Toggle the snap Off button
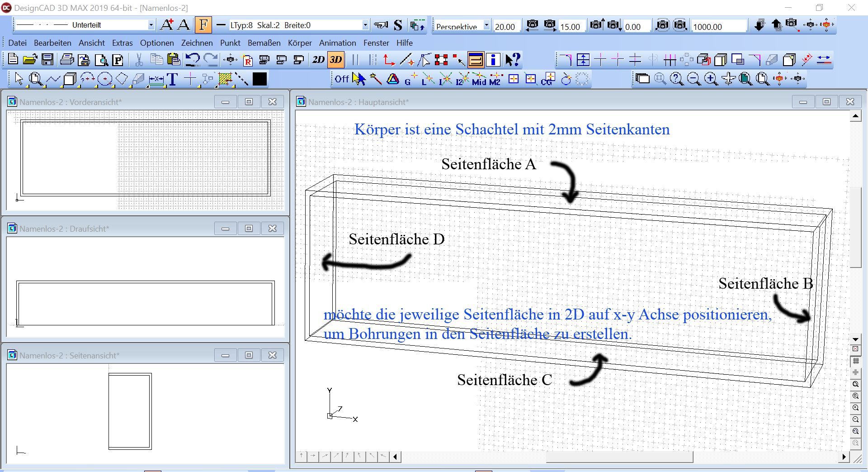The width and height of the screenshot is (868, 472). [342, 79]
